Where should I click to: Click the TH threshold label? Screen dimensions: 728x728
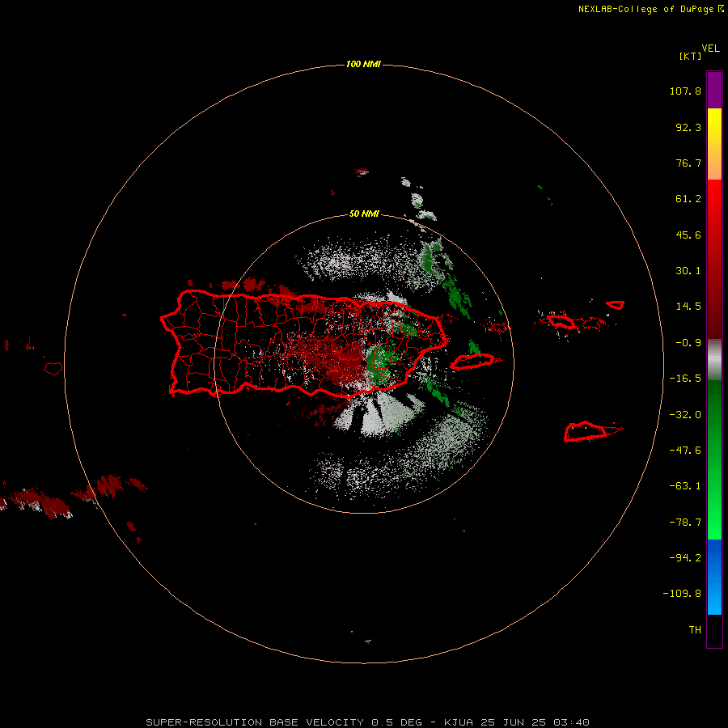695,630
